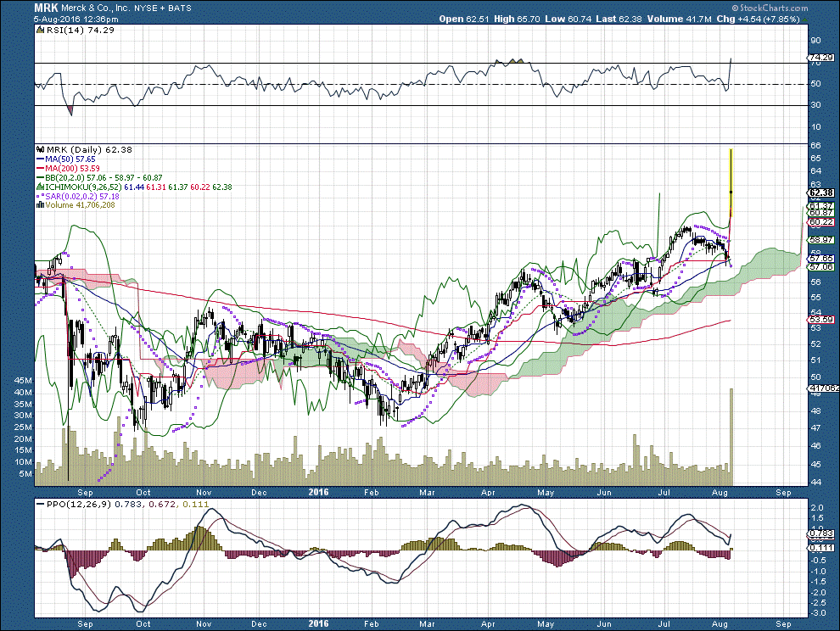The image size is (840, 631).
Task: Click the High 65.70 header value
Action: click(517, 19)
